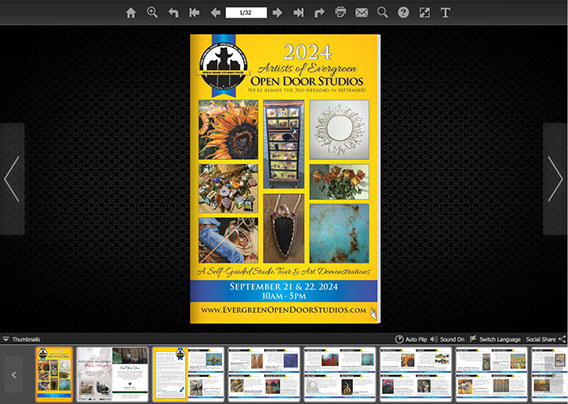The image size is (568, 404).
Task: Flip to next page with right side arrow
Action: pos(555,179)
